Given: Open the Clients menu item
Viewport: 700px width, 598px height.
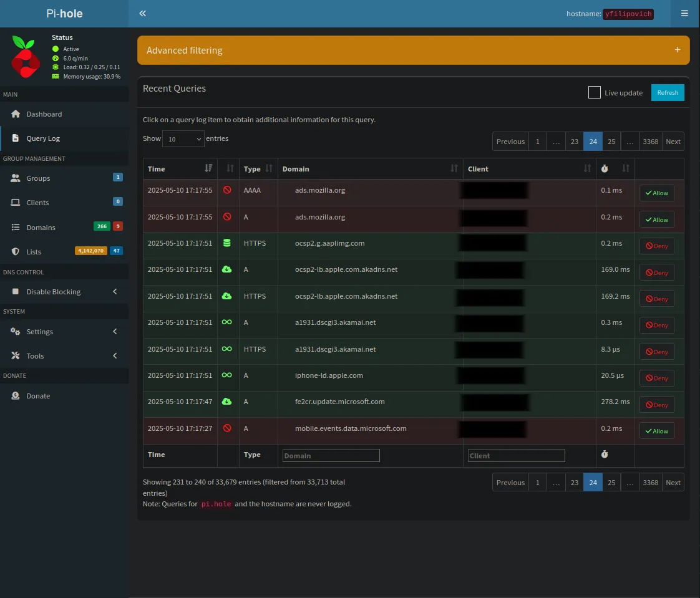Looking at the screenshot, I should click(x=64, y=202).
